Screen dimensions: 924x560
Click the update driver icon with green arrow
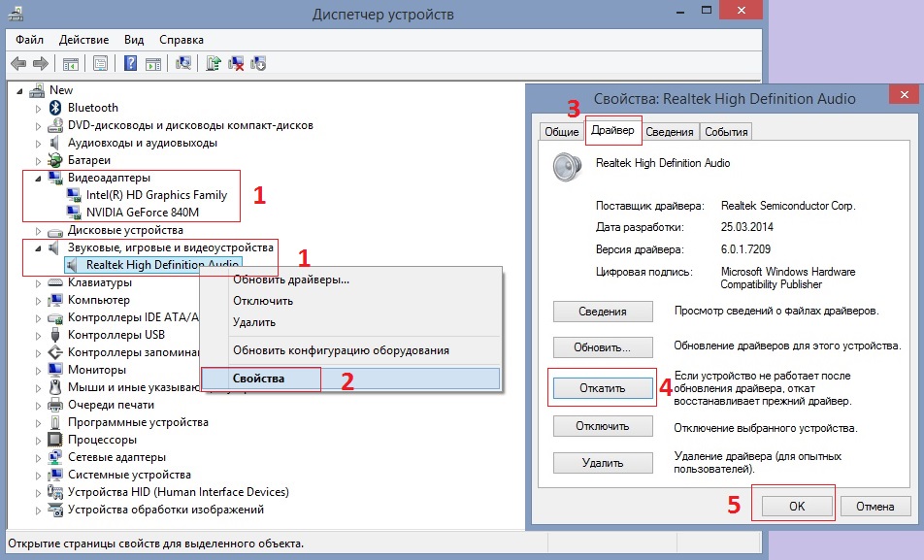[213, 63]
